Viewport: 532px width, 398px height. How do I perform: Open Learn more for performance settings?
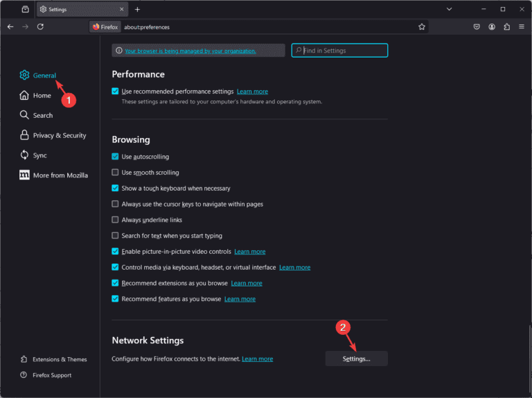(x=252, y=92)
